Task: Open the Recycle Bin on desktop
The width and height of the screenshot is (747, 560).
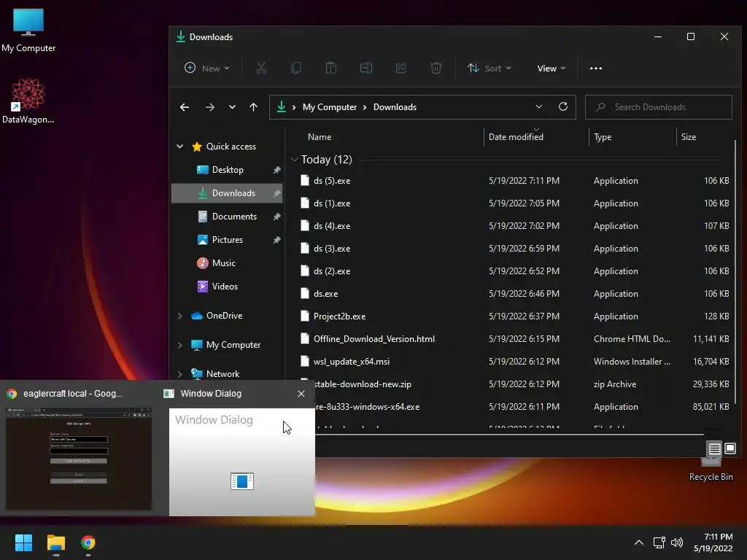Action: [711, 469]
